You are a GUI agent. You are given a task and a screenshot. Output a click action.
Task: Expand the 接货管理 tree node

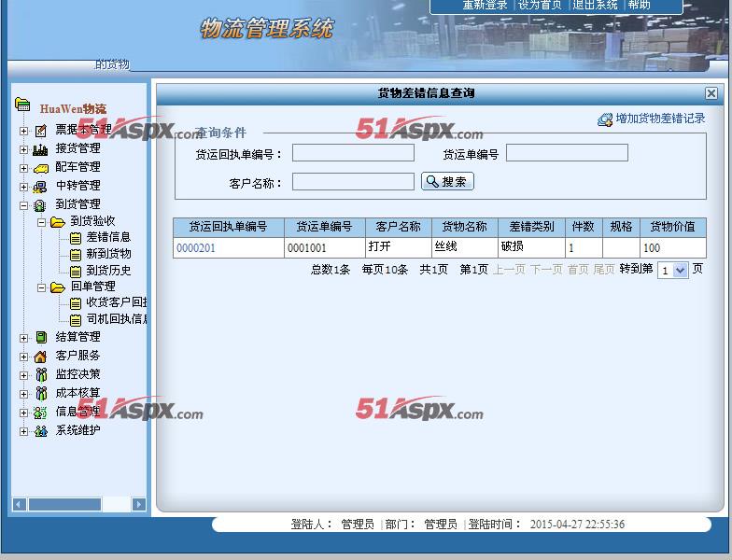click(24, 149)
